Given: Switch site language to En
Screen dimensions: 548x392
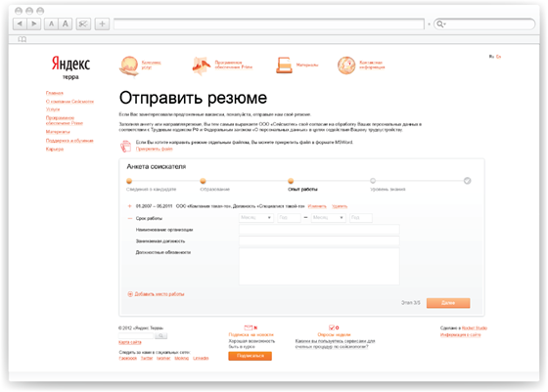Looking at the screenshot, I should tap(499, 57).
